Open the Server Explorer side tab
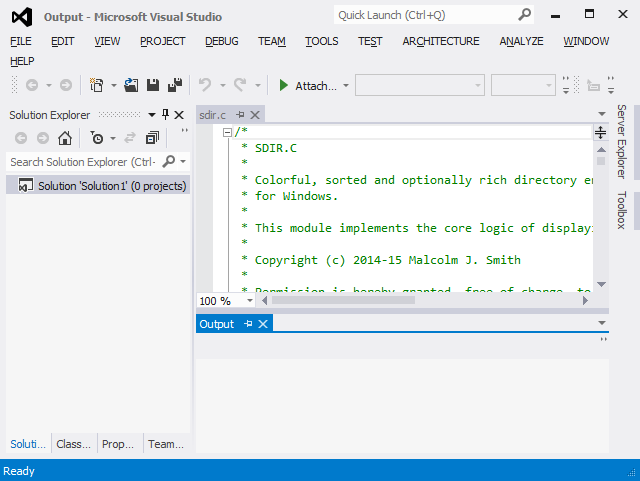This screenshot has width=640, height=481. point(622,141)
